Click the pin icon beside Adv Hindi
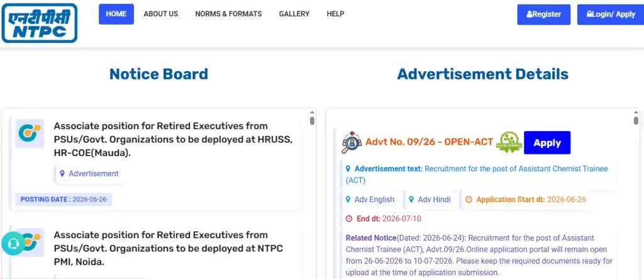 point(411,200)
